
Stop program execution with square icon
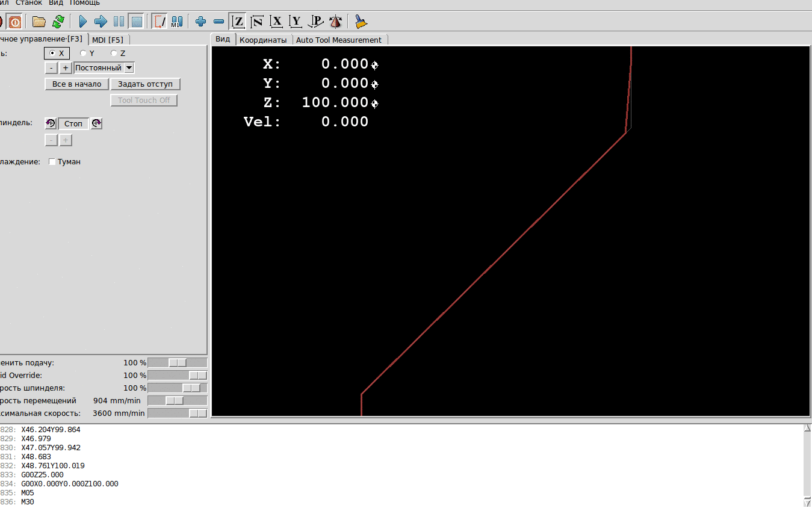pos(137,22)
